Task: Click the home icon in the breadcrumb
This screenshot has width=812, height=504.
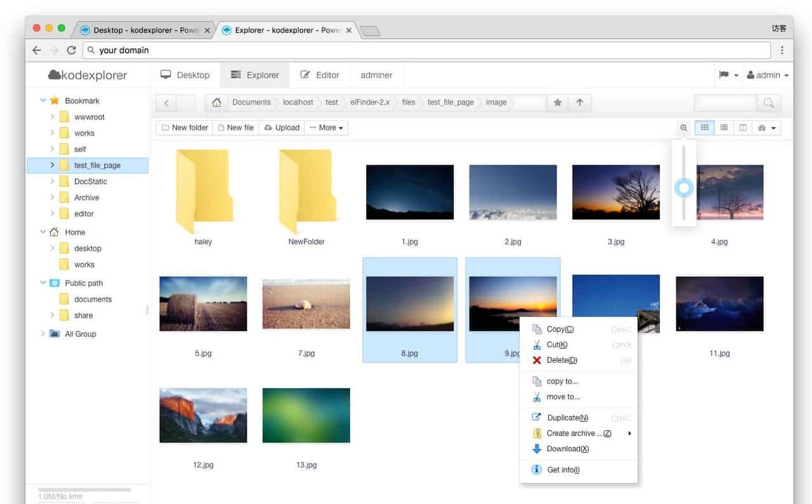Action: (x=217, y=103)
